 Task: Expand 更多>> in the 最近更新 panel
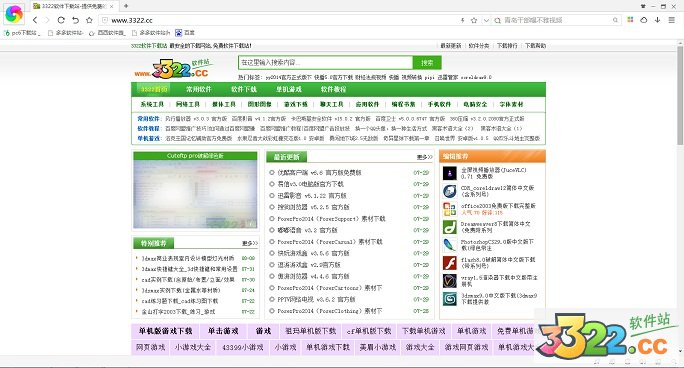click(x=424, y=157)
